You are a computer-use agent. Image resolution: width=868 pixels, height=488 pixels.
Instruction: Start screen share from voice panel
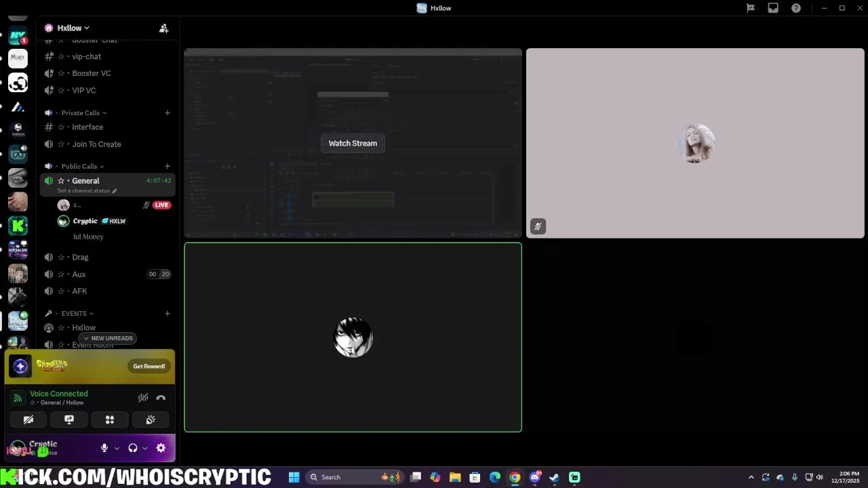[x=69, y=420]
